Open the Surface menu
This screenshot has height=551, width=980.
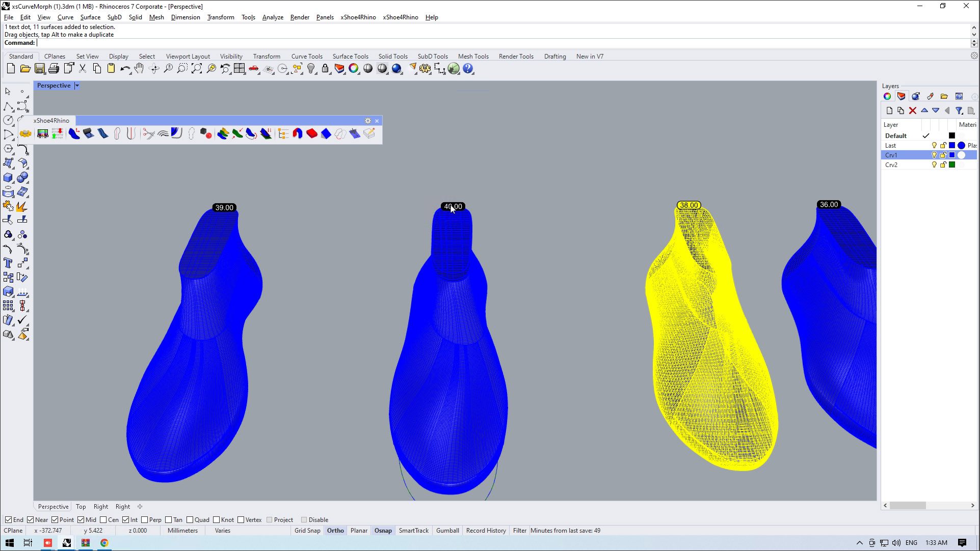pos(90,17)
